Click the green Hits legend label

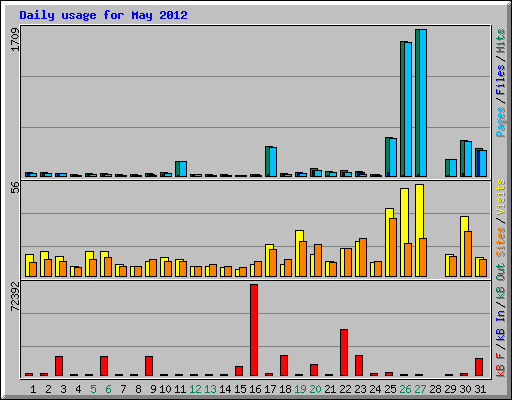pos(501,41)
